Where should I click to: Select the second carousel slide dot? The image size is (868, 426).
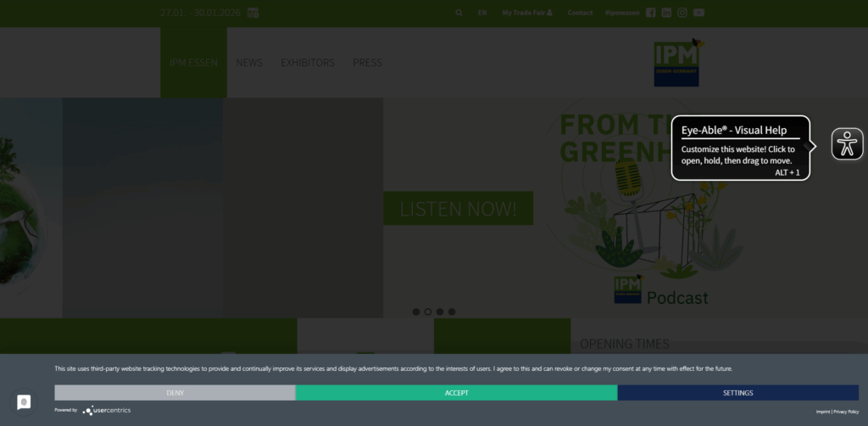pos(428,311)
